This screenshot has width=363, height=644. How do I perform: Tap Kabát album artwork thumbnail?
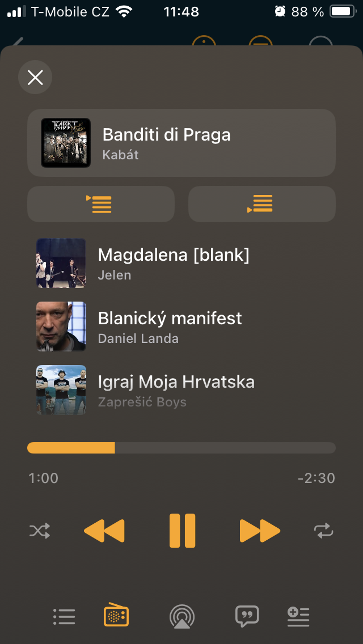click(x=66, y=143)
